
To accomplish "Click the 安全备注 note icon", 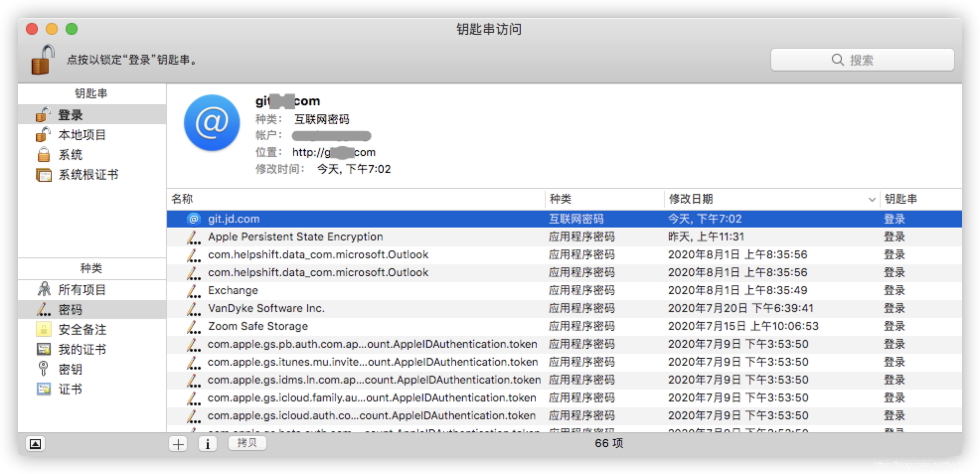I will (x=44, y=329).
